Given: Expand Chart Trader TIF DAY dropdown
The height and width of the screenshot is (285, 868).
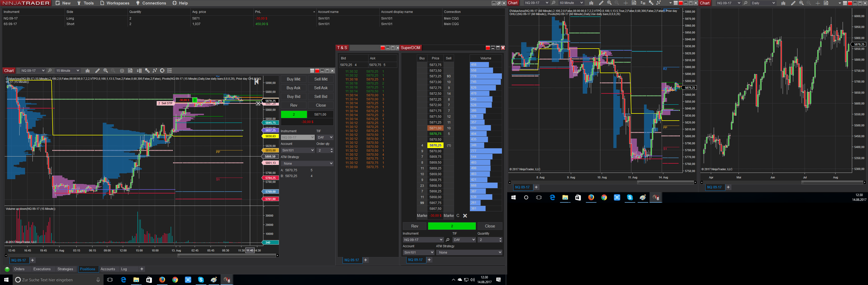Looking at the screenshot, I should tap(325, 137).
